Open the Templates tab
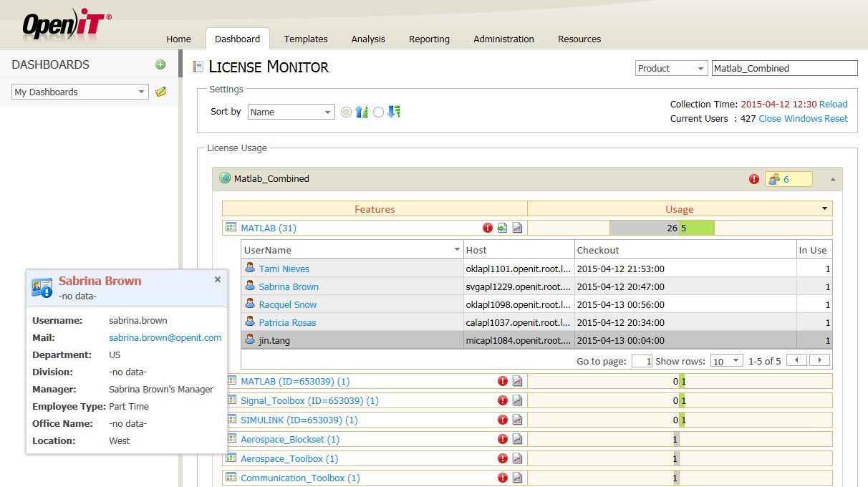The width and height of the screenshot is (868, 487). [x=306, y=39]
